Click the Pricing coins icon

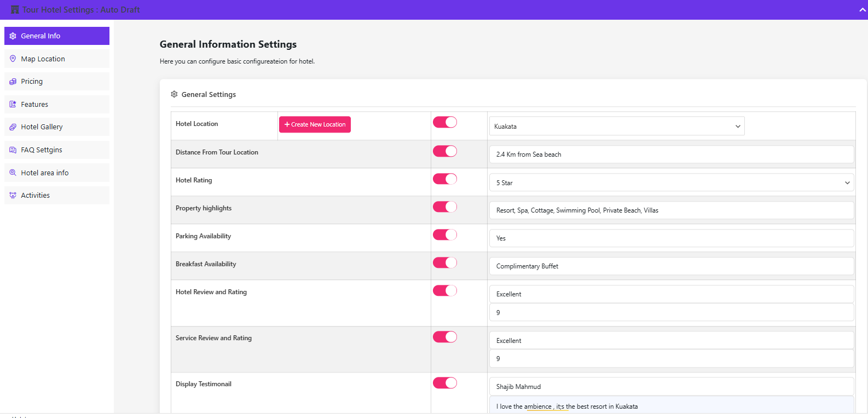point(13,82)
